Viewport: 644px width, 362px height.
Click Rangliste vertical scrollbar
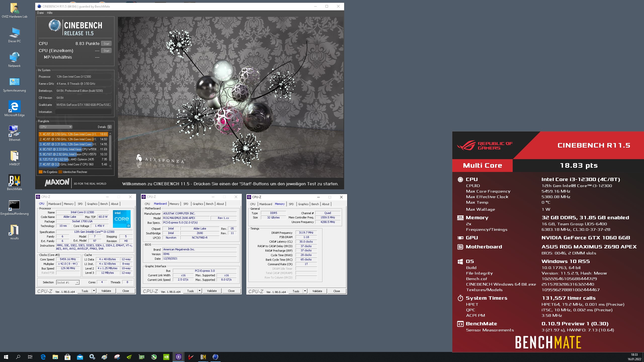[110, 150]
